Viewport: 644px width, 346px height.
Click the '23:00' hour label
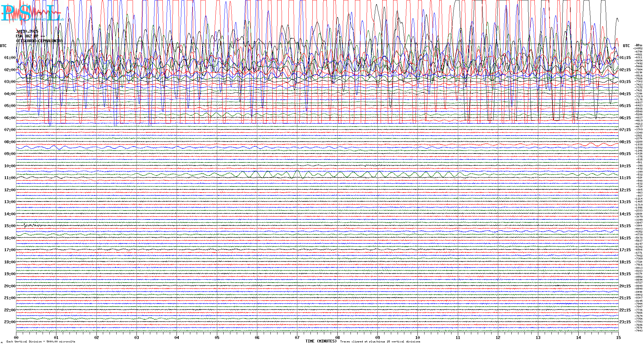click(10, 322)
